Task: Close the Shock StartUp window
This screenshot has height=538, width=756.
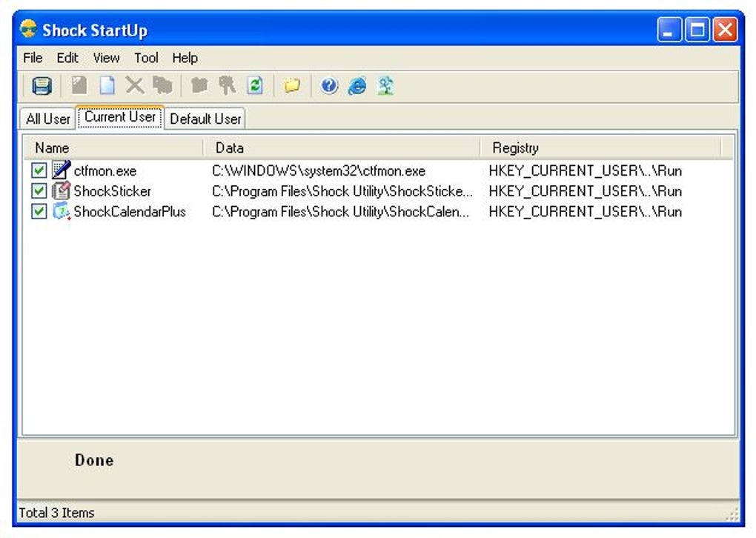Action: click(725, 30)
